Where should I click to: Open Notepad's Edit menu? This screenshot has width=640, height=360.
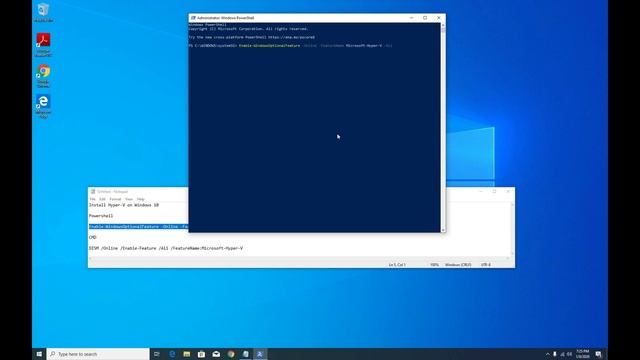102,199
